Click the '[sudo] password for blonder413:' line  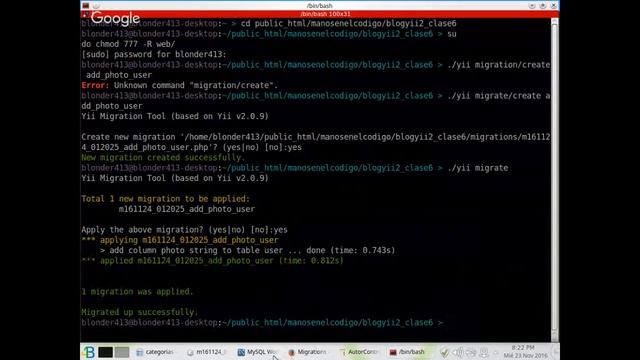tap(153, 54)
